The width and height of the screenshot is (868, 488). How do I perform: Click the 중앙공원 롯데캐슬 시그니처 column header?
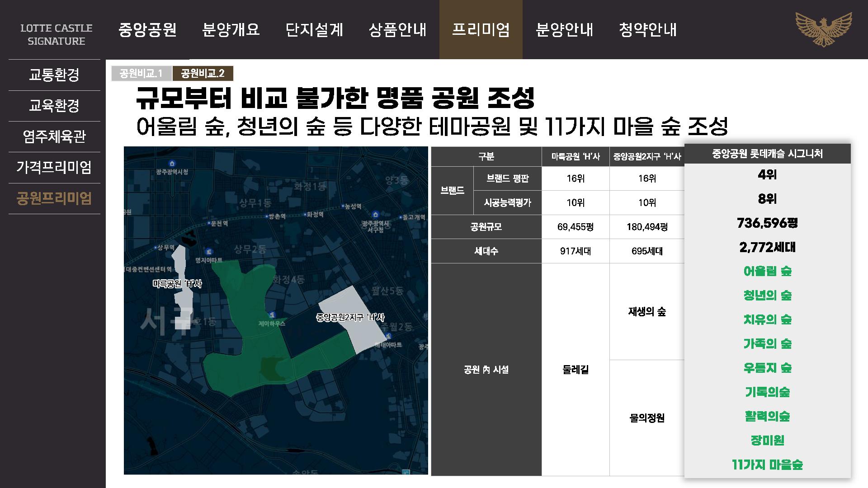768,154
